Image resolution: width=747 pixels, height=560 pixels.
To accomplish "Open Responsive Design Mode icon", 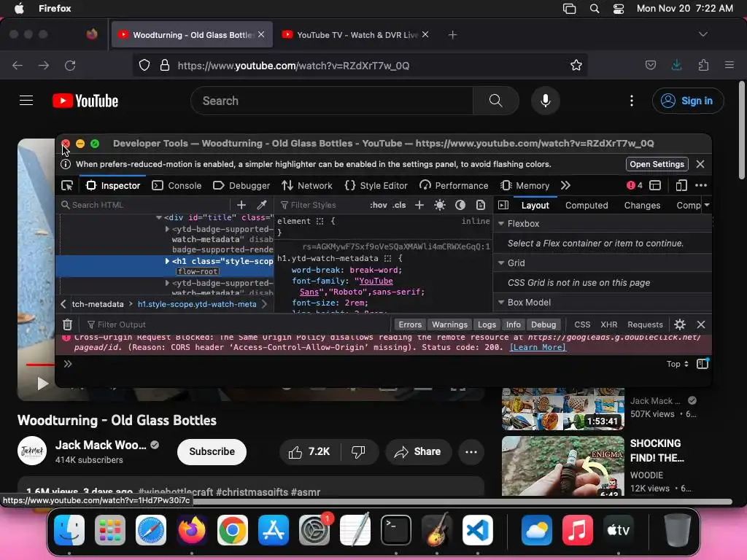I will point(681,185).
